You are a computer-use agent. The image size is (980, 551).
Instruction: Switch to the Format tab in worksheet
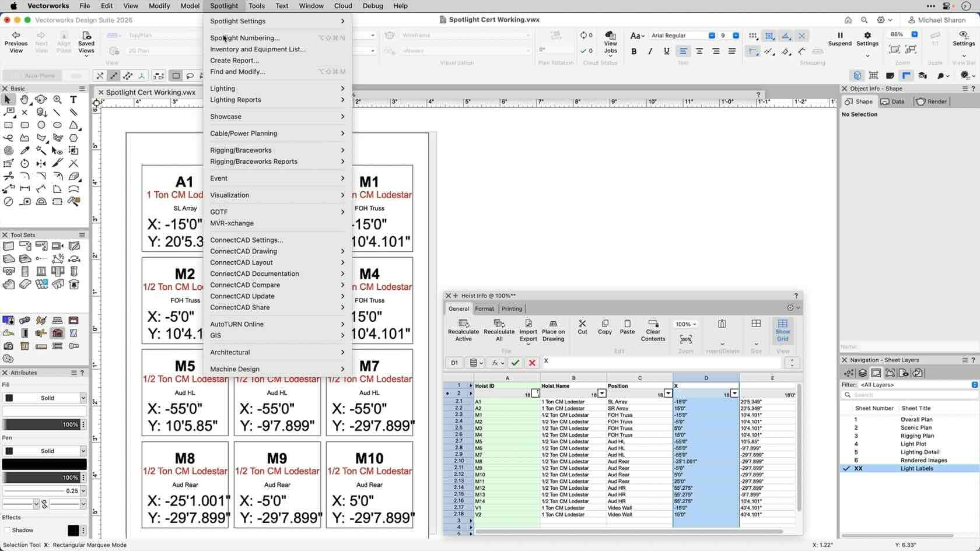[x=484, y=308]
